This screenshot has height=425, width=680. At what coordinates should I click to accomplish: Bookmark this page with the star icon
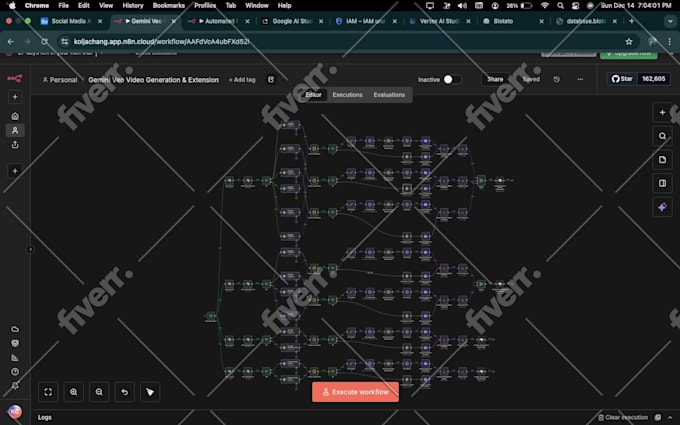click(x=629, y=42)
